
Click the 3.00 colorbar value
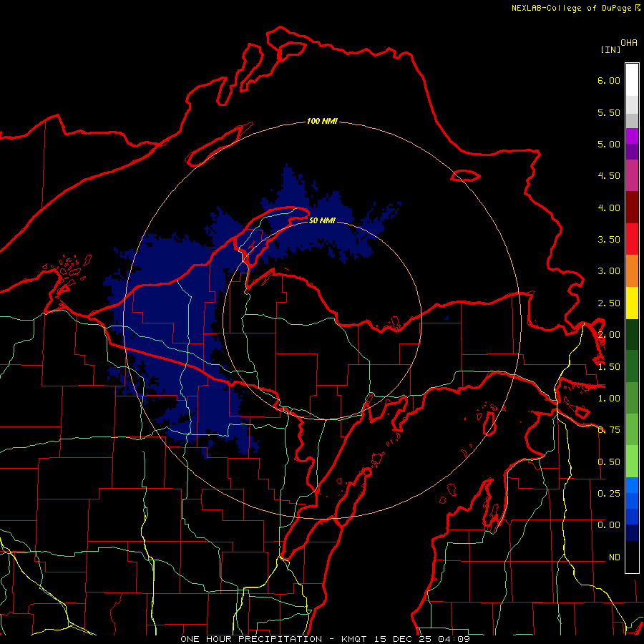point(609,271)
